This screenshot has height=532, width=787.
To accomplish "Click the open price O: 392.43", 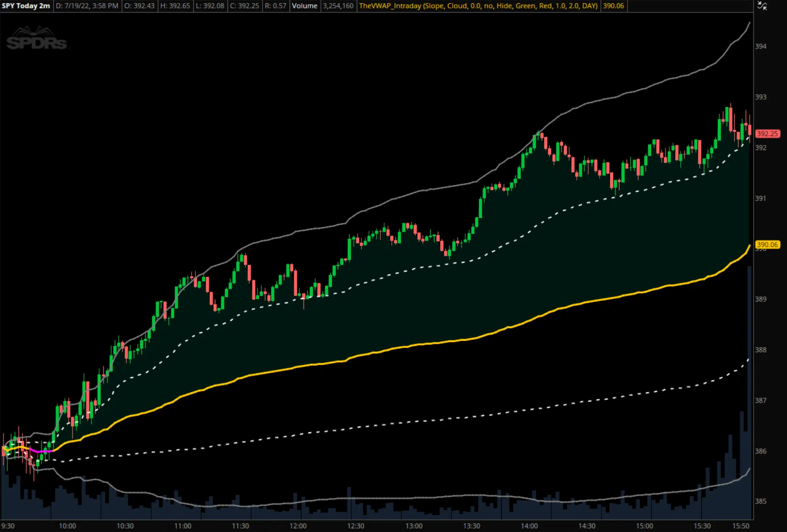I will pos(139,6).
